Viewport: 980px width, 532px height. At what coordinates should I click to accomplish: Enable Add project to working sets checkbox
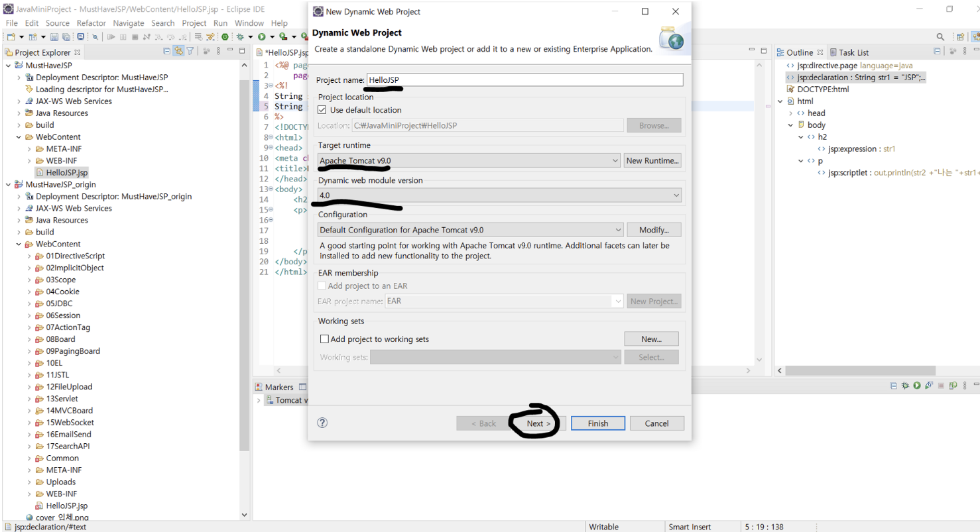point(324,339)
